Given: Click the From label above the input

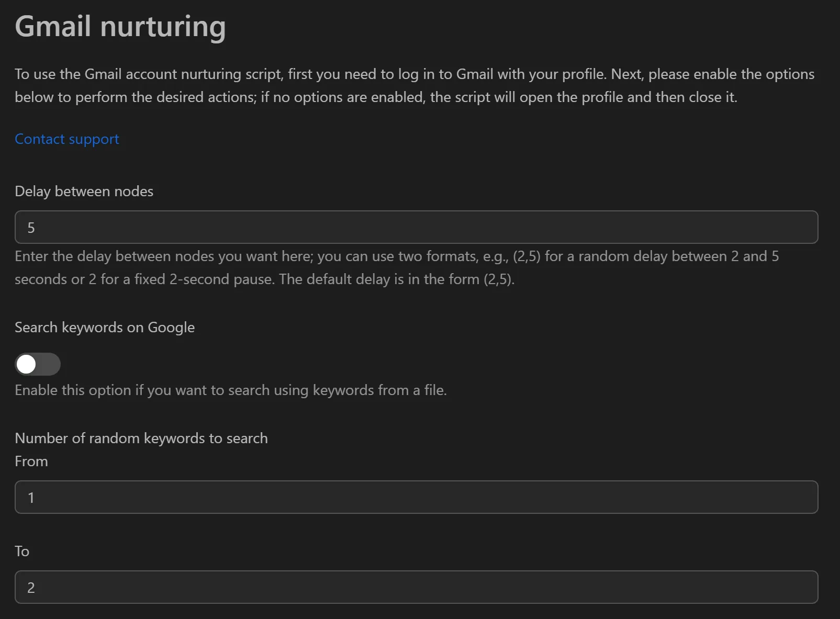Looking at the screenshot, I should coord(31,461).
